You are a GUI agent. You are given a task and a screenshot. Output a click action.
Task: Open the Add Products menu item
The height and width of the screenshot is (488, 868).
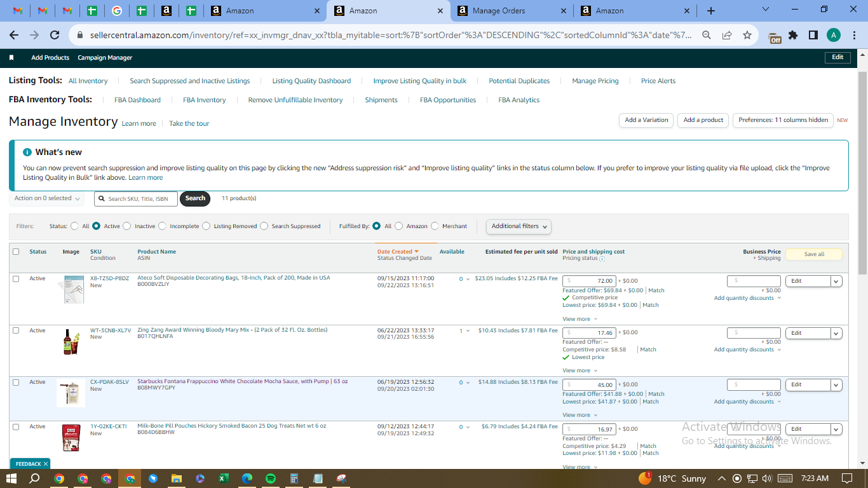point(50,58)
